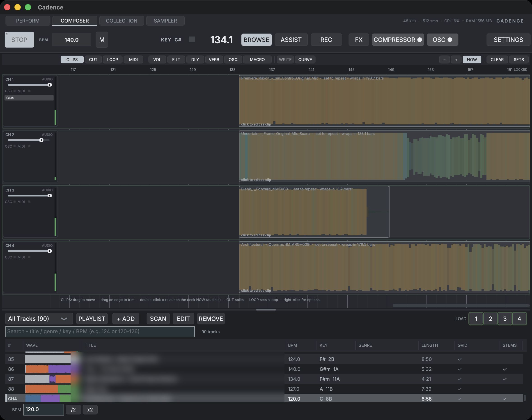The width and height of the screenshot is (532, 420).
Task: Click the Premiere_Raxon Sin_Control clip on CH 1
Action: [384, 101]
